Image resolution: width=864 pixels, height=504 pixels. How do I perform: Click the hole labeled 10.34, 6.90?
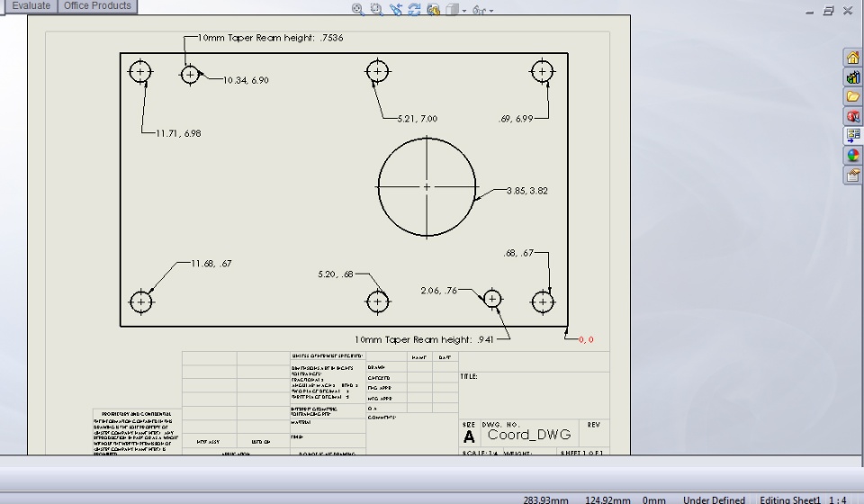pos(190,75)
